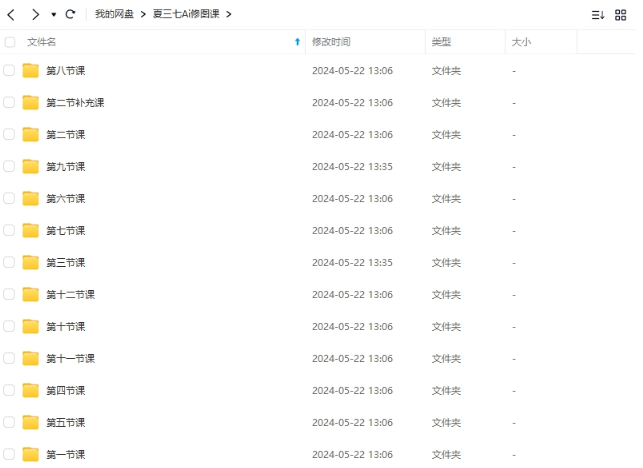Check the box for 第七节课
643x468 pixels.
click(9, 231)
